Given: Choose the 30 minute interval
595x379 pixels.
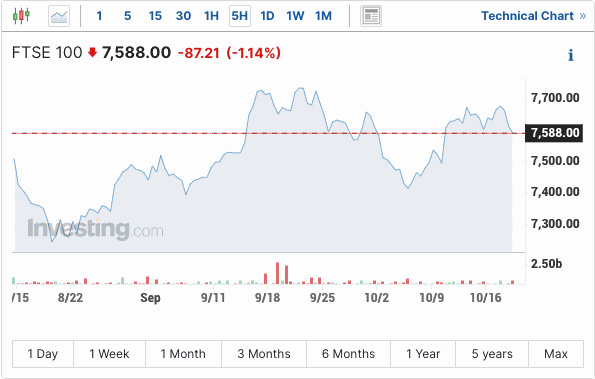Looking at the screenshot, I should pyautogui.click(x=183, y=16).
